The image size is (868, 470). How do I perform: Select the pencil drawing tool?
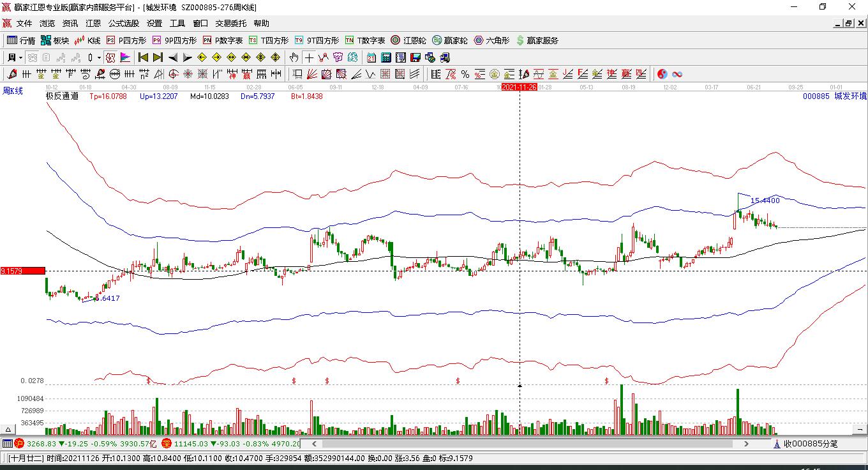click(x=11, y=74)
